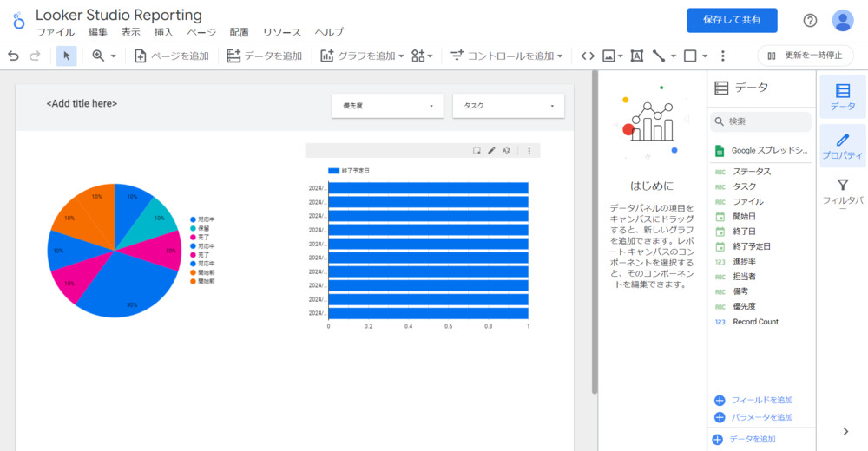Screen dimensions: 868x451
Task: Click the pencil edit icon on bar chart
Action: (x=491, y=150)
